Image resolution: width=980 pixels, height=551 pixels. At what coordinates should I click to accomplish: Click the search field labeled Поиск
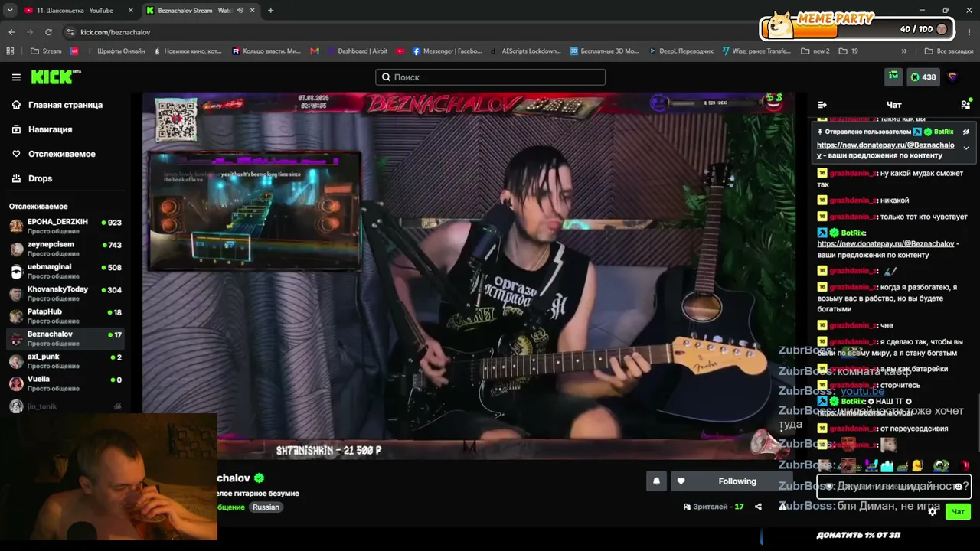(490, 77)
